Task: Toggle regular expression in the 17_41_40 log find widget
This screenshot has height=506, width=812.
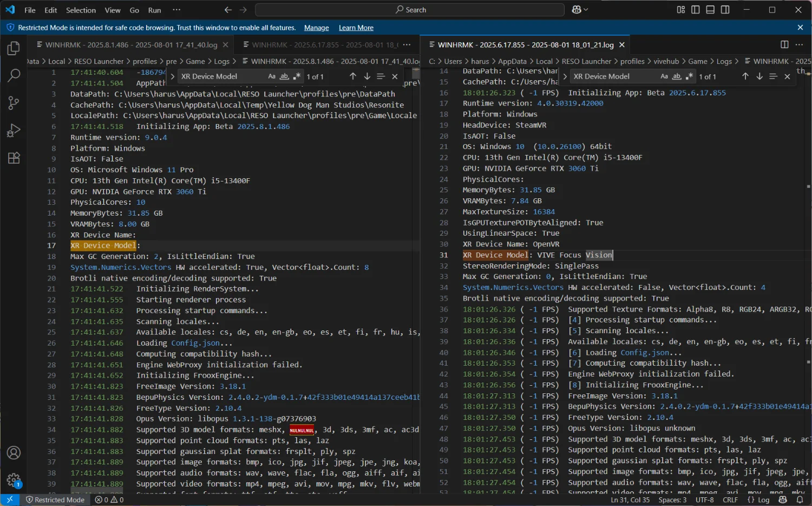Action: coord(297,76)
